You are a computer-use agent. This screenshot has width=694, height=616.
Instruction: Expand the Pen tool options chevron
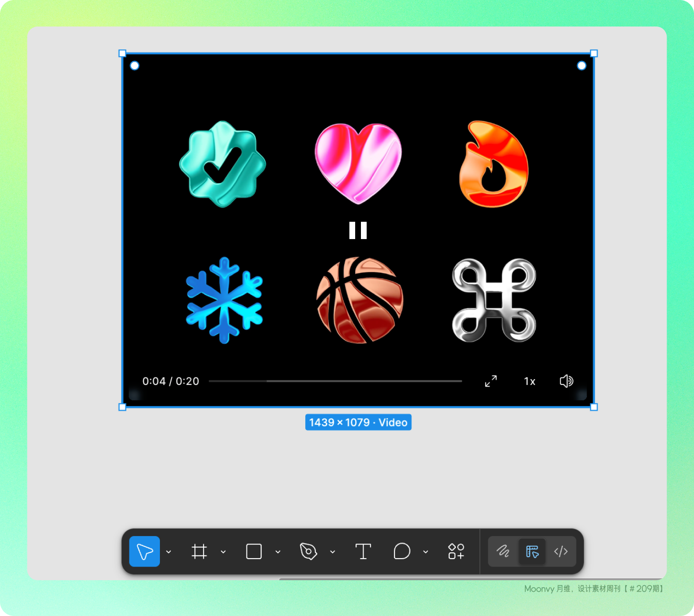coord(333,552)
